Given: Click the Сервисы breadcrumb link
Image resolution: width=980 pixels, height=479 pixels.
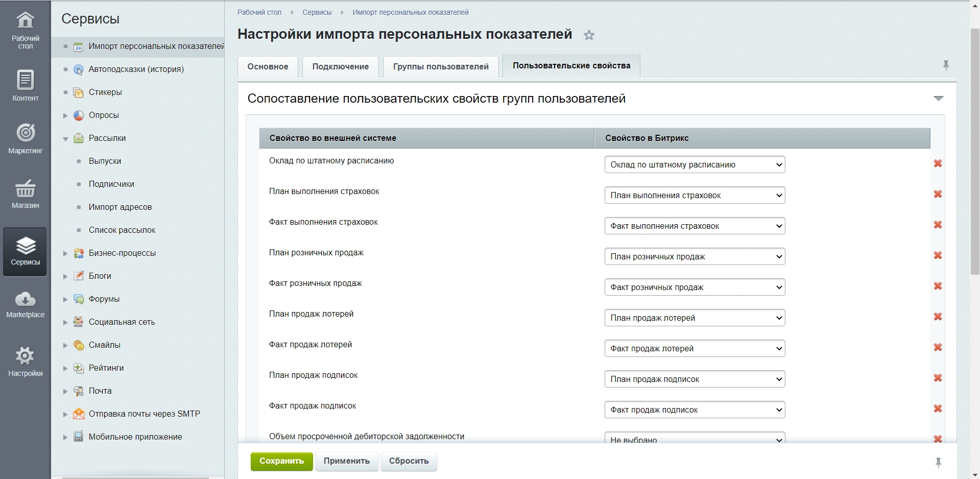Looking at the screenshot, I should point(317,12).
